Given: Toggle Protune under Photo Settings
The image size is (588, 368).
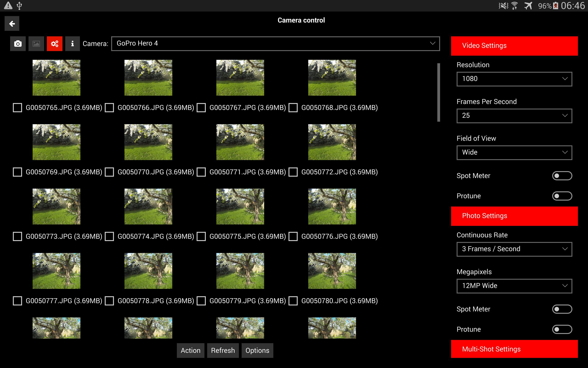Looking at the screenshot, I should [x=562, y=329].
